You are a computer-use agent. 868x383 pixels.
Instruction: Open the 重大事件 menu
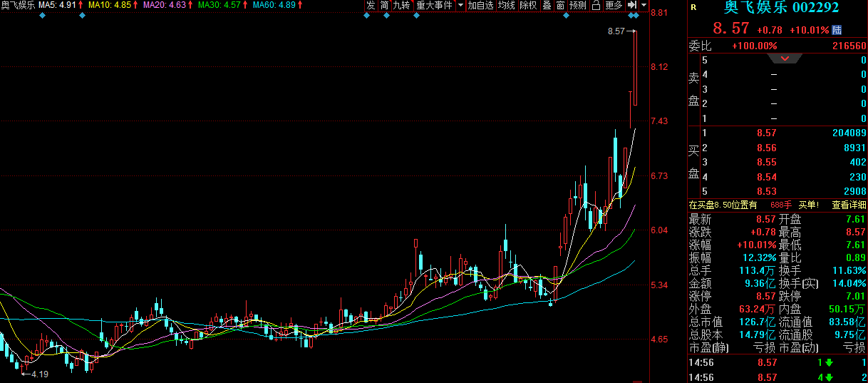click(x=435, y=6)
